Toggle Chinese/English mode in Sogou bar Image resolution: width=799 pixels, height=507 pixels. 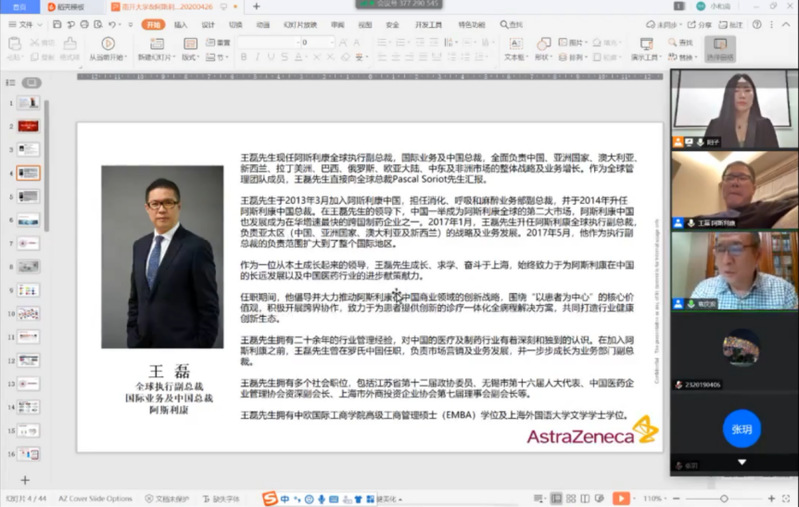284,499
